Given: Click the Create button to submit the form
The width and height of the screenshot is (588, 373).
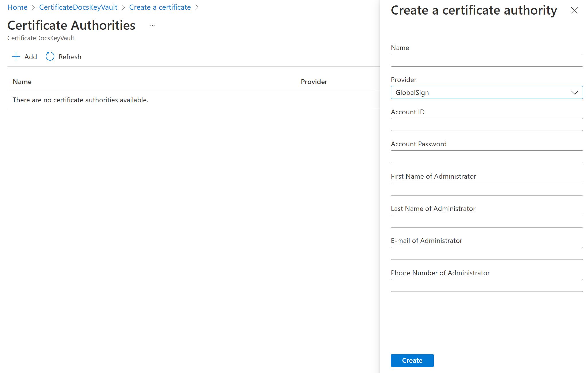Looking at the screenshot, I should 412,360.
